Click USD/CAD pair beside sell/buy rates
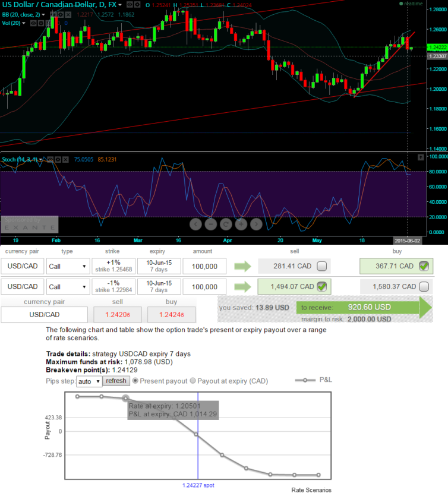448x493 pixels. tap(45, 315)
